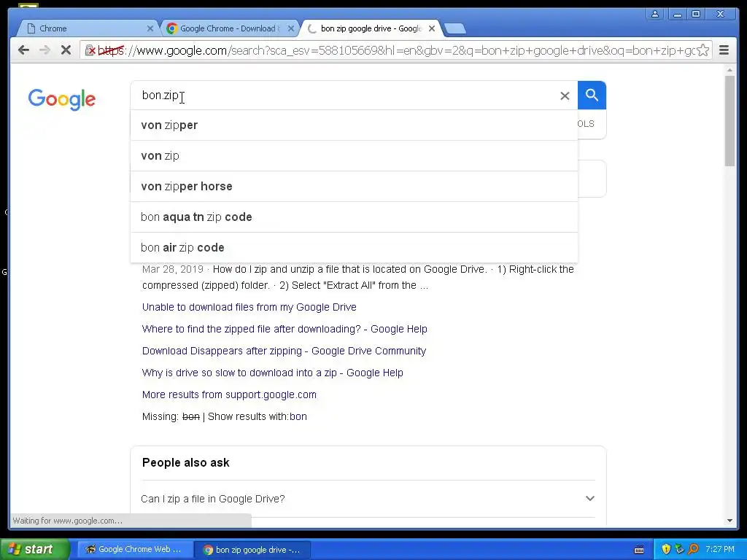Open the Chrome user profile icon
The width and height of the screenshot is (747, 560).
655,14
